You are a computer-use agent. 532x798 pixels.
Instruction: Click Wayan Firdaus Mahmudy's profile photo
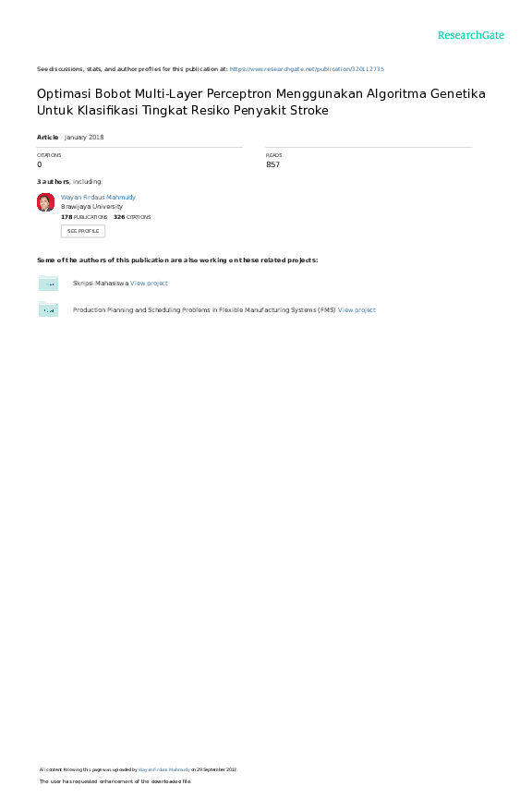click(x=46, y=202)
